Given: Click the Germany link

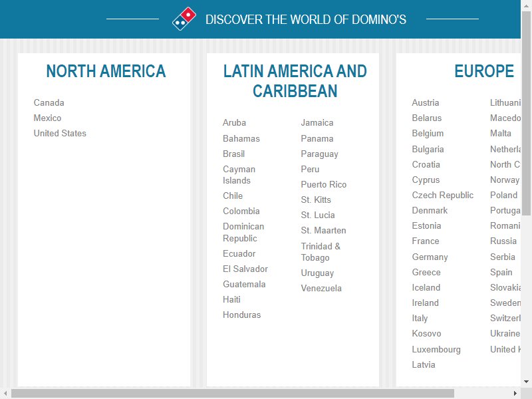Looking at the screenshot, I should (430, 257).
